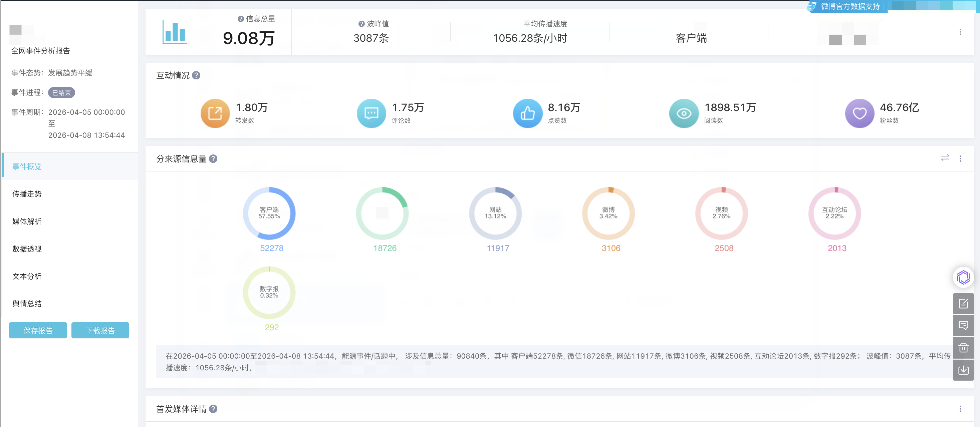The image size is (980, 427).
Task: Open the help tooltip next to 互动情况
Action: tap(196, 75)
